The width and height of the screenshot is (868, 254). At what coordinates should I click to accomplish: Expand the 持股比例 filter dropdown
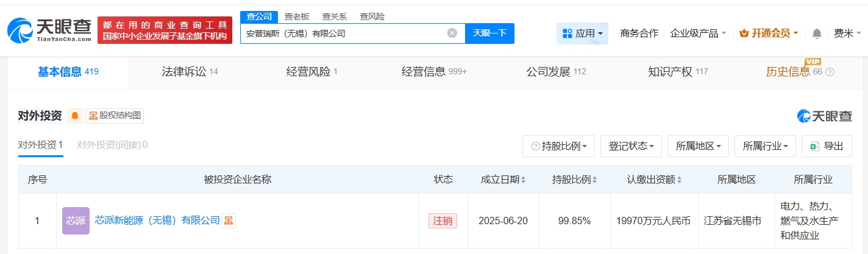pos(558,146)
